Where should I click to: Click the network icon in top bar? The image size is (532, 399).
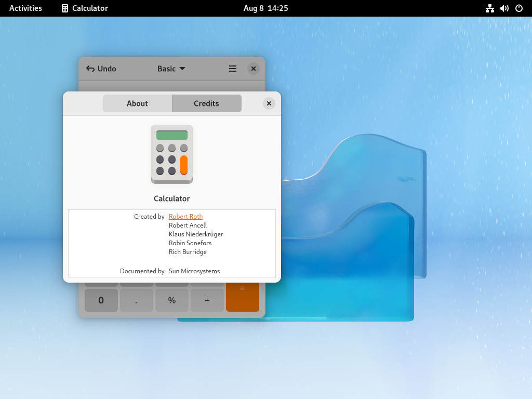coord(489,8)
